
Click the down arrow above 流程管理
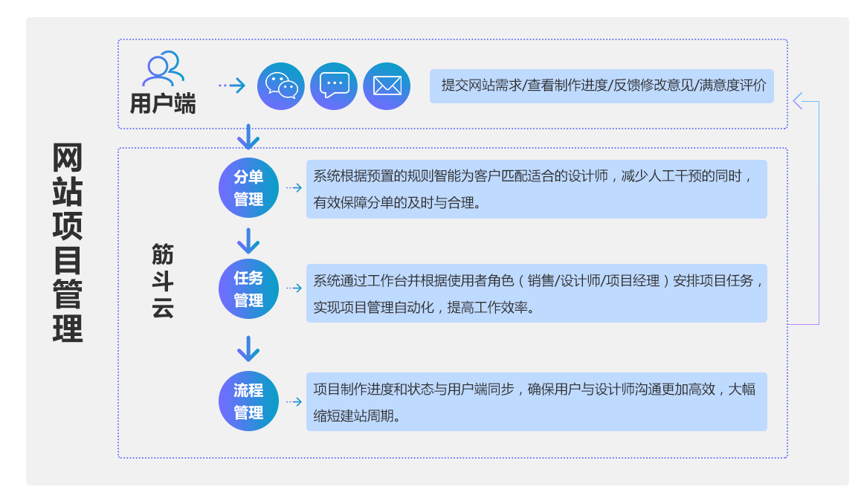pos(248,348)
